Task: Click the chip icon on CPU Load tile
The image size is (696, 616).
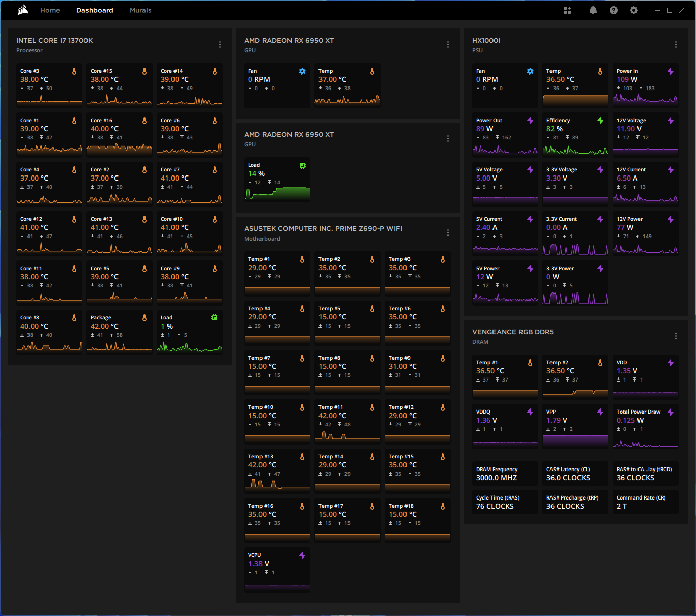Action: click(215, 318)
